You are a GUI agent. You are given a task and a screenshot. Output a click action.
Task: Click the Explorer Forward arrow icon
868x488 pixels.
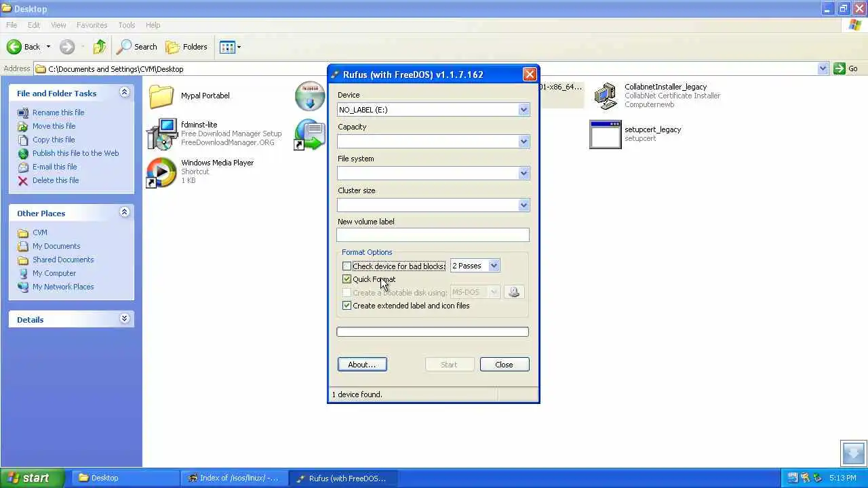66,47
